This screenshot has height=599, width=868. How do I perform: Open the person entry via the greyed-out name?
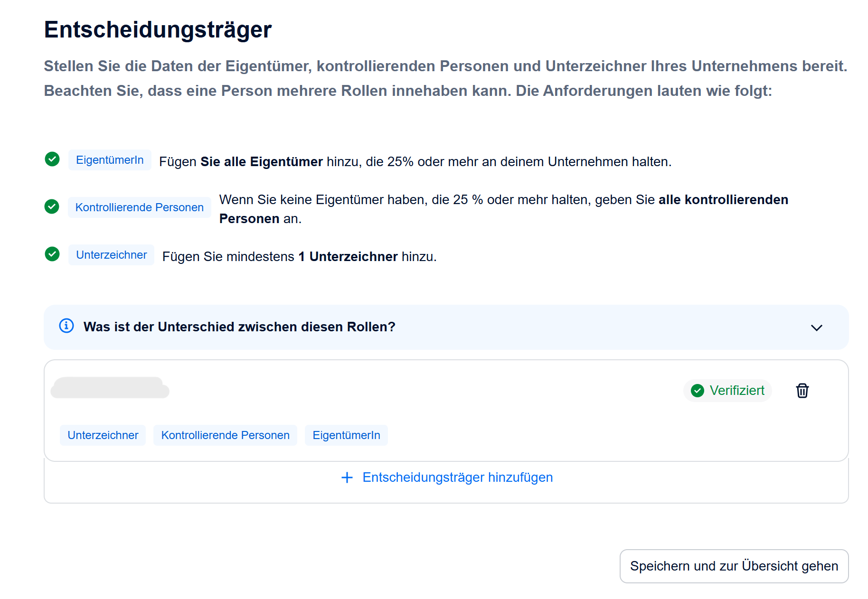110,388
